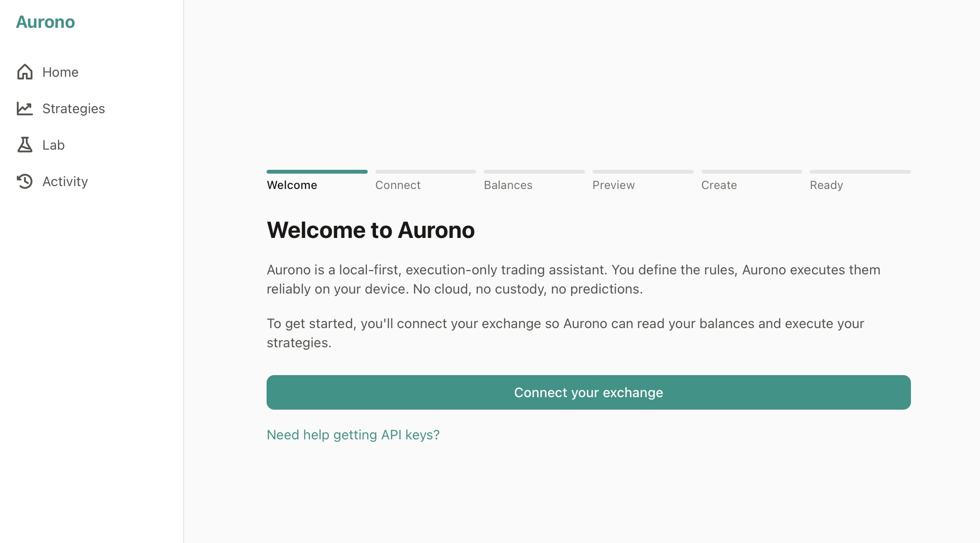Click the gray progress bar above Connect
The image size is (980, 543).
425,172
